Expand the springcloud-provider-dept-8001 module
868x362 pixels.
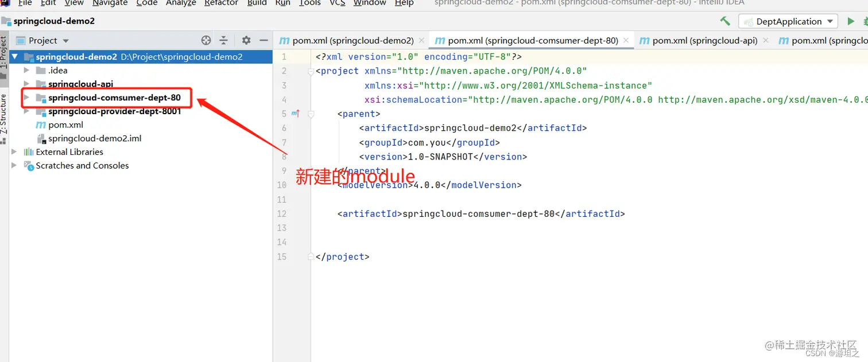coord(26,111)
